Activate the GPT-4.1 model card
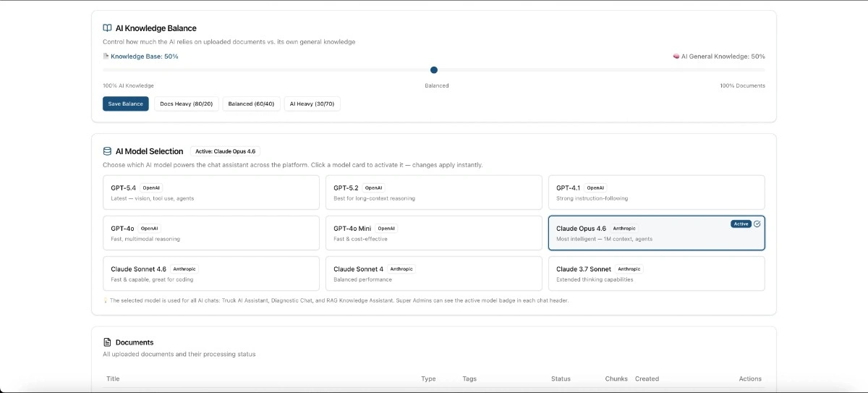The height and width of the screenshot is (393, 868). coord(657,193)
